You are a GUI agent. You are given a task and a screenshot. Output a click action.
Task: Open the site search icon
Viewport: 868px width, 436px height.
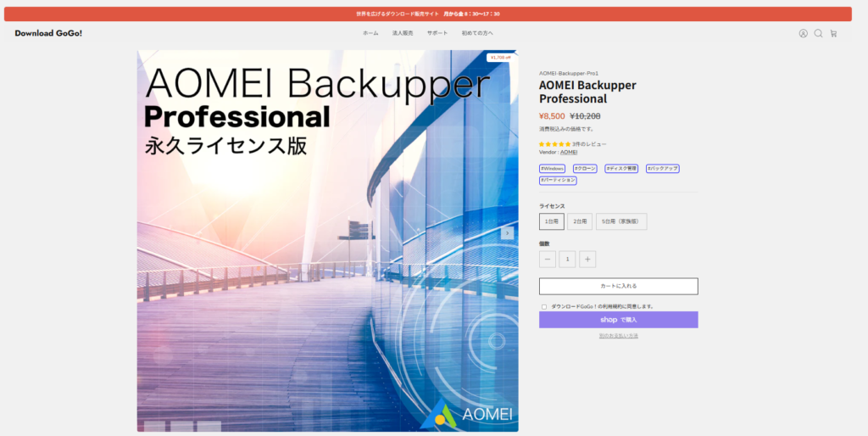click(818, 33)
